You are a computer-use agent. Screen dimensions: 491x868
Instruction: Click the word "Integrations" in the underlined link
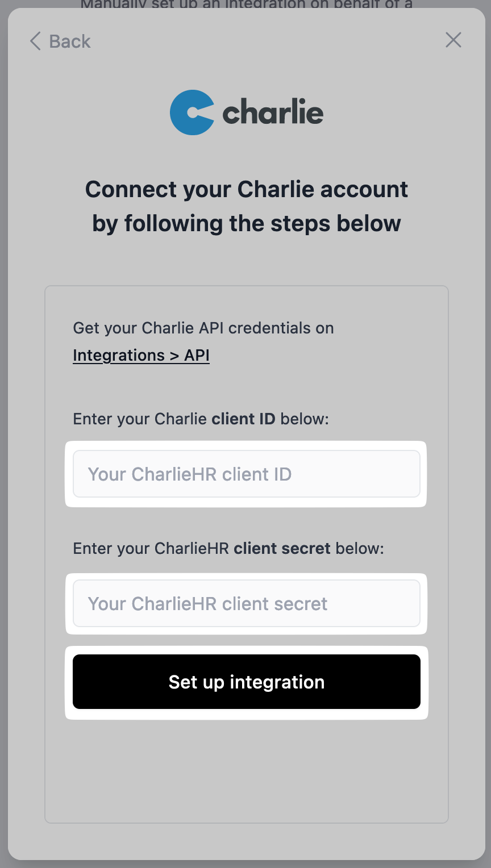[119, 356]
